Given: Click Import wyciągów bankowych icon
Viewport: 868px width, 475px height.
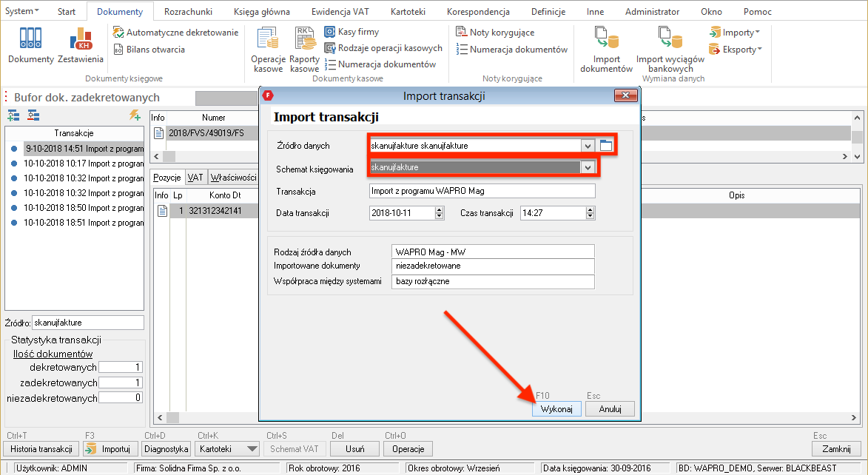Looking at the screenshot, I should pyautogui.click(x=670, y=49).
